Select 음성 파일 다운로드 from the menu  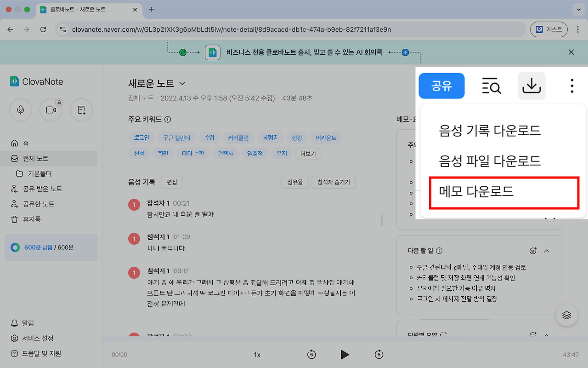click(490, 161)
